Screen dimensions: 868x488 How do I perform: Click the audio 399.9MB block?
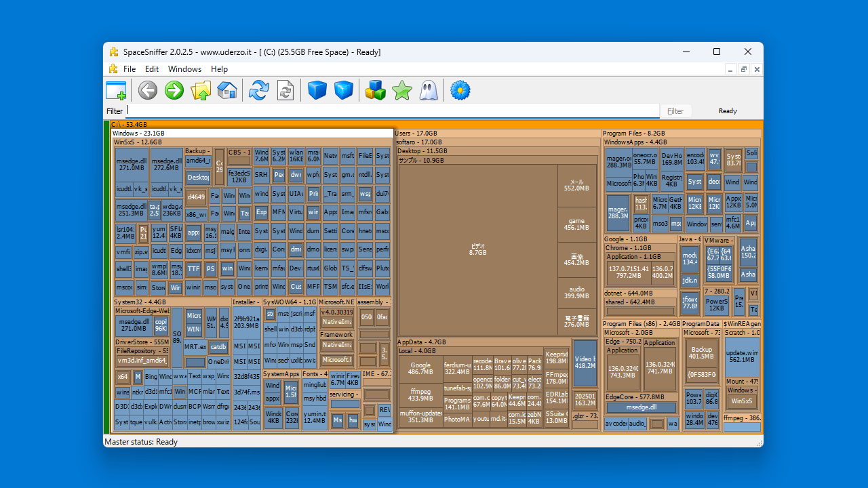[x=576, y=292]
